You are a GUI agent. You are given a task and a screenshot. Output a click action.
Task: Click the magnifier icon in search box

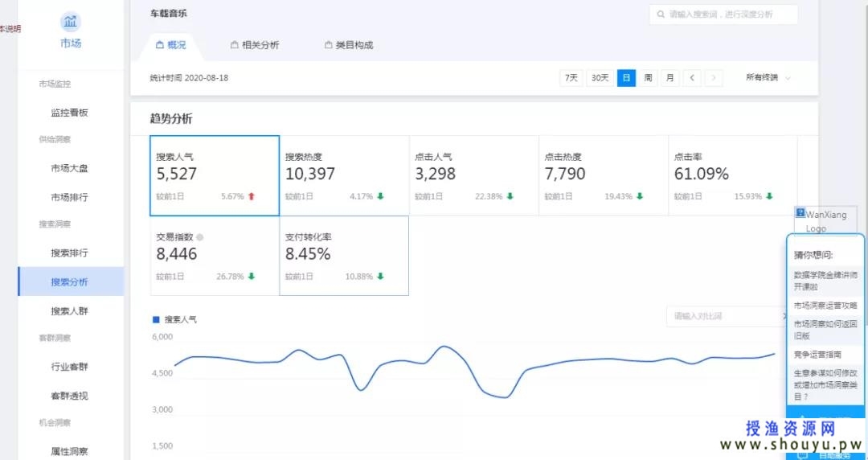(x=661, y=14)
